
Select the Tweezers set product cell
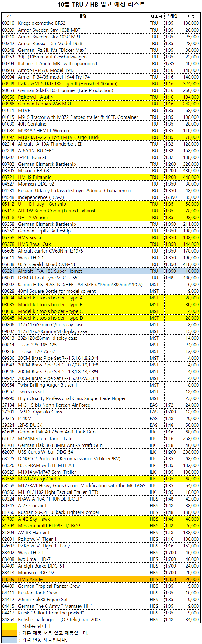coord(31,392)
